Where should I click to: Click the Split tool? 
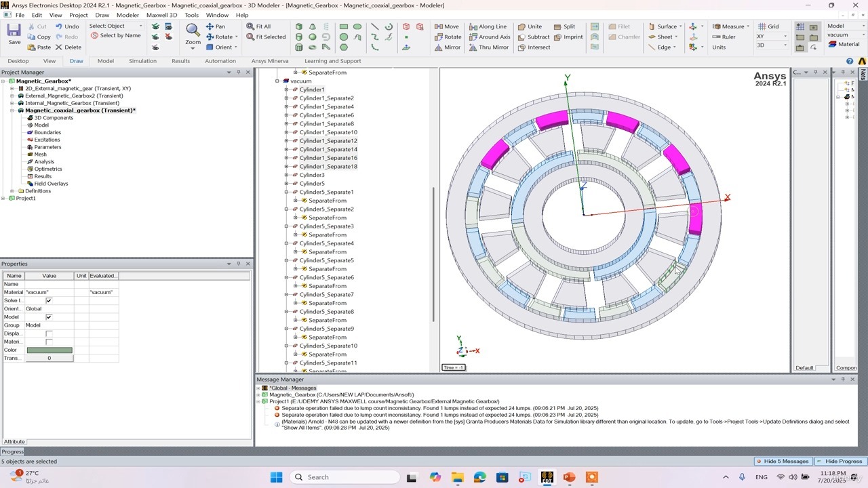point(564,26)
